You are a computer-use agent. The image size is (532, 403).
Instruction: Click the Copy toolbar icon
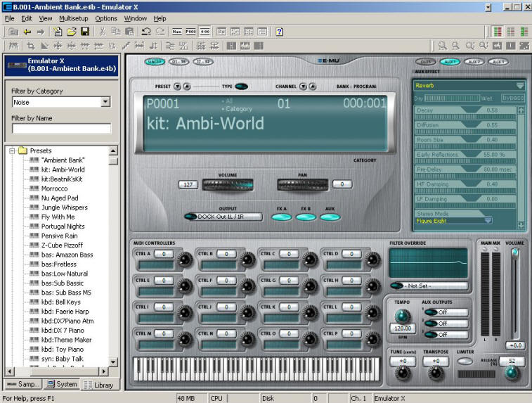point(116,32)
